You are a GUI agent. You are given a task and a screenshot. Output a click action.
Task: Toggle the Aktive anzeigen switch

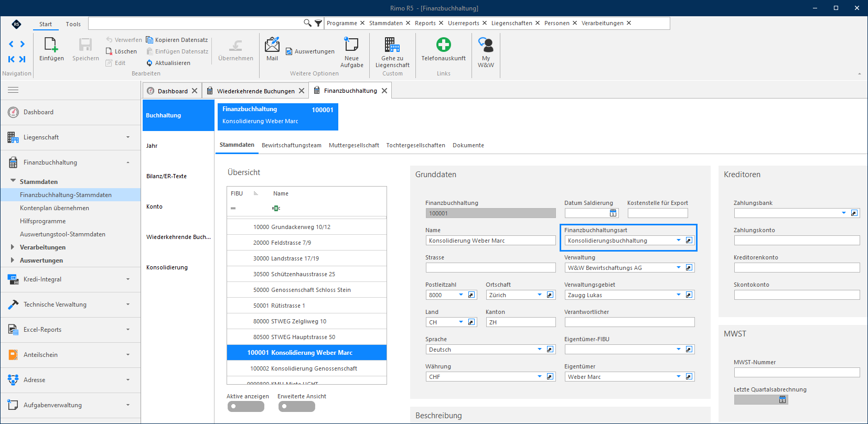[x=246, y=407]
